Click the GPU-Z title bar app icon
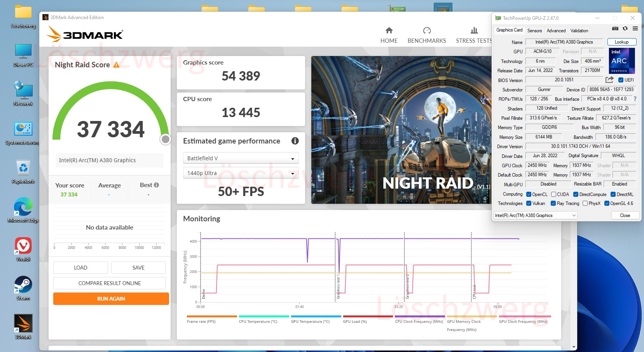The image size is (644, 352). 498,18
